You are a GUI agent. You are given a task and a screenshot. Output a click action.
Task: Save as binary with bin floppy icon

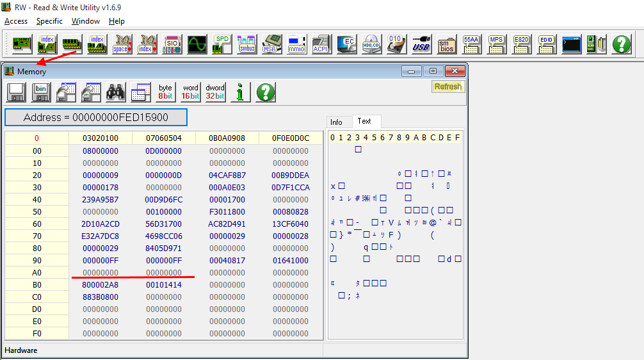(x=41, y=92)
